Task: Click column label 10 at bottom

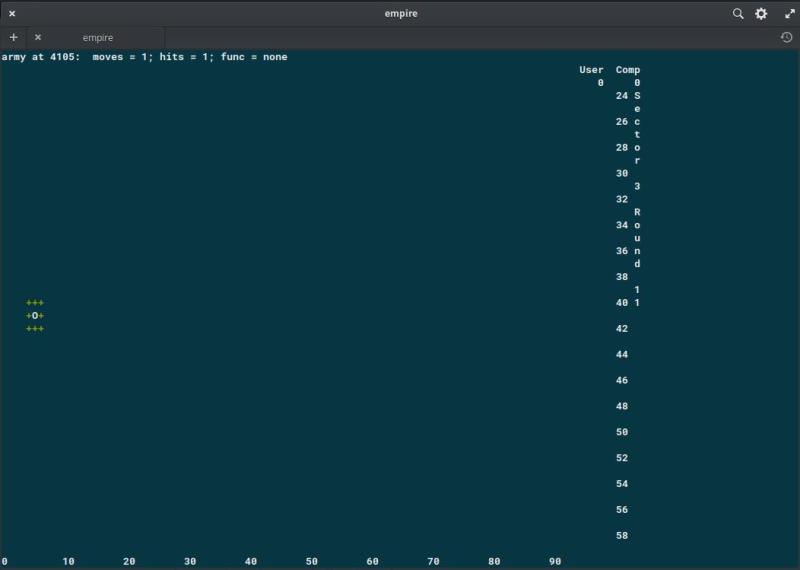Action: pyautogui.click(x=68, y=562)
